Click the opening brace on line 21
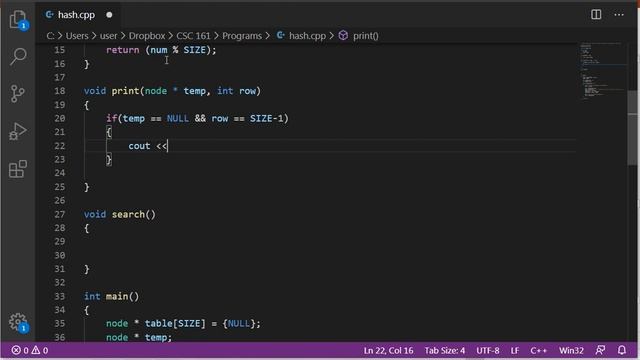Image resolution: width=640 pixels, height=360 pixels. (x=109, y=132)
